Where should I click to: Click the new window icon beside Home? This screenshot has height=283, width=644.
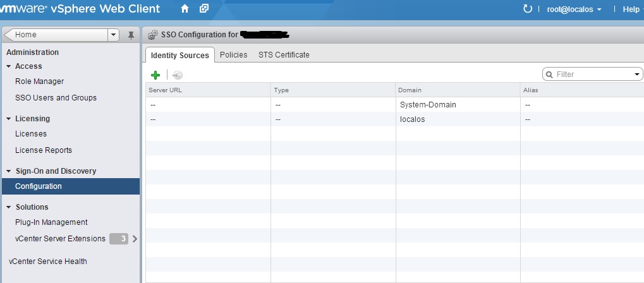coord(204,9)
